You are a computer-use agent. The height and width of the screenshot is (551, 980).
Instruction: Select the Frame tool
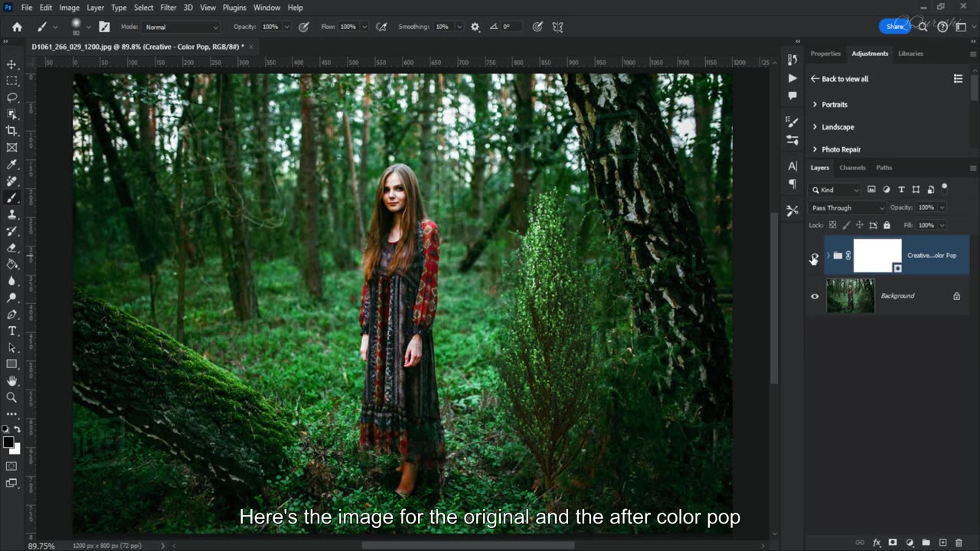point(11,148)
